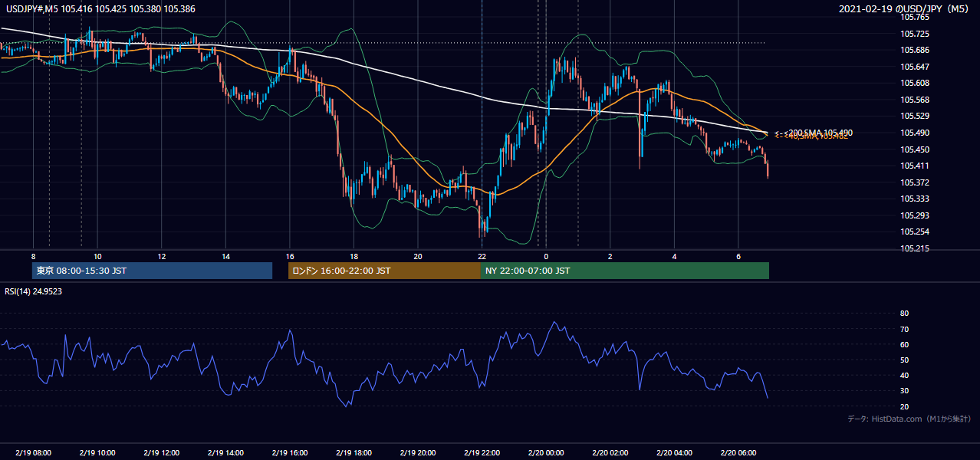Click the RSI axis level 50
980x460 pixels.
[905, 360]
